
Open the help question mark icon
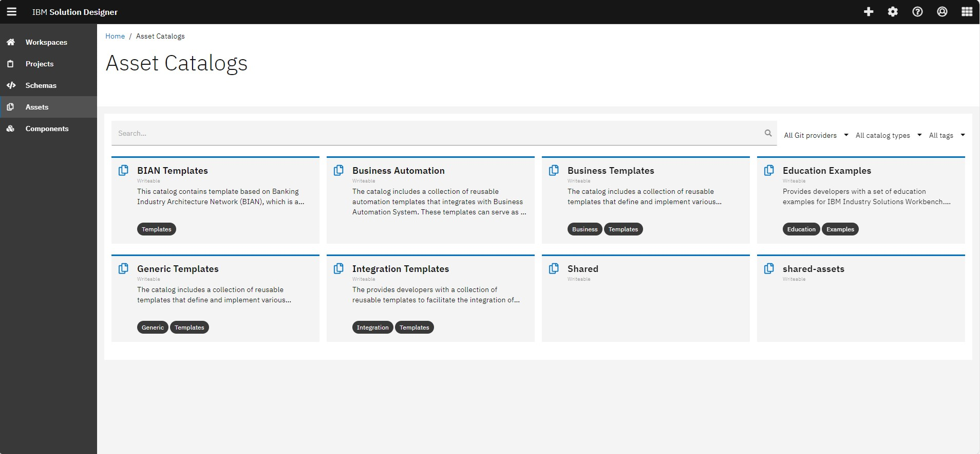[x=917, y=11]
